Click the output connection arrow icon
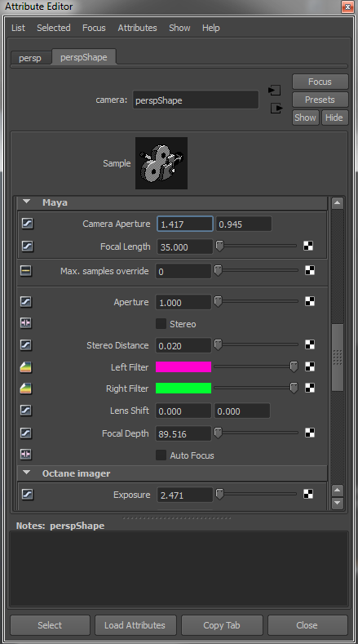358x644 pixels. pos(276,109)
